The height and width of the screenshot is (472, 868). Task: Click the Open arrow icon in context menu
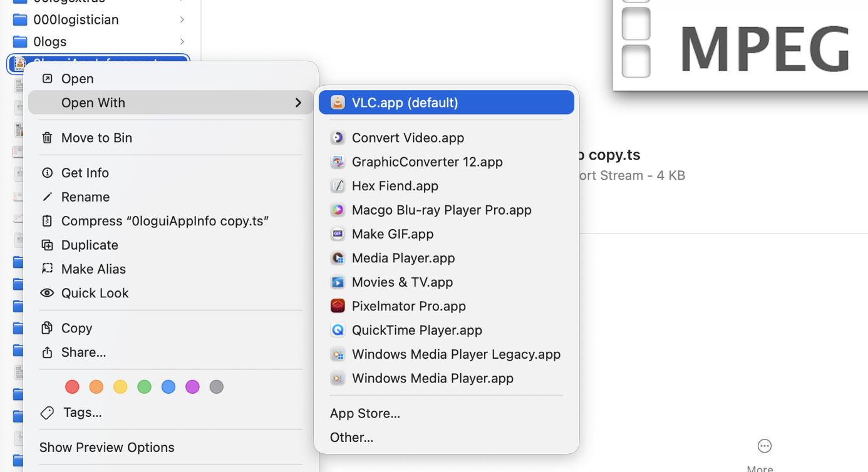click(47, 79)
